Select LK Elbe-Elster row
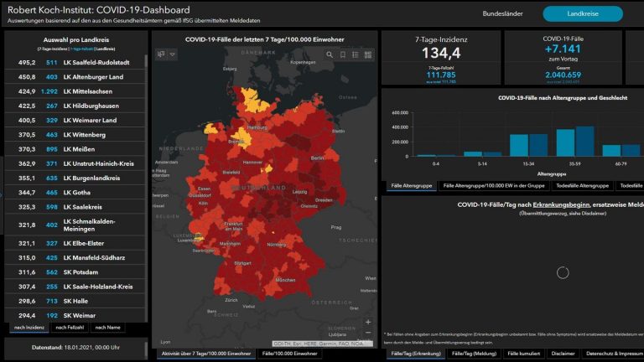The height and width of the screenshot is (362, 644). coord(75,243)
